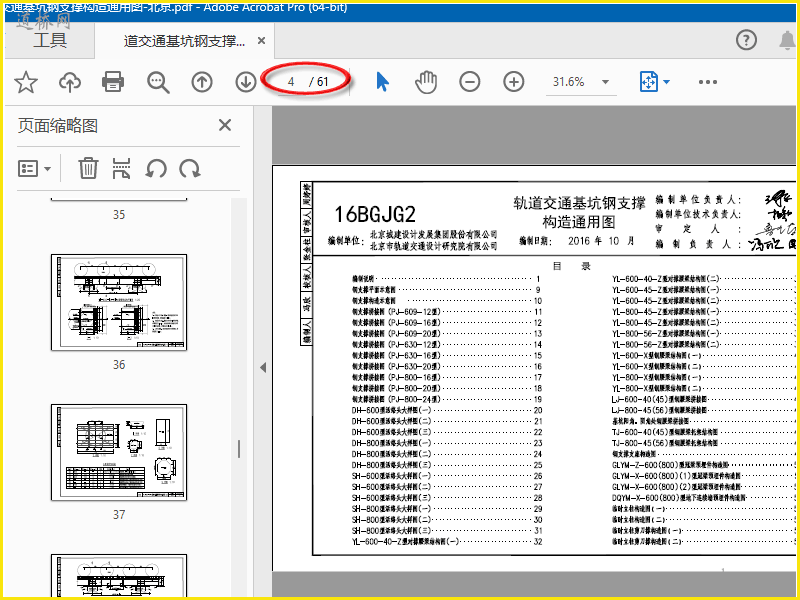
Task: Close the document tab
Action: [x=261, y=40]
